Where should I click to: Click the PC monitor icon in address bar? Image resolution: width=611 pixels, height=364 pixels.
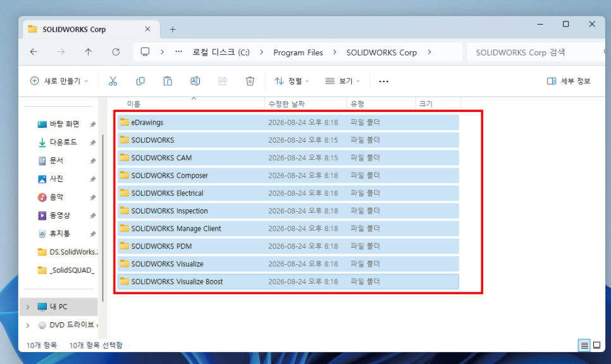click(x=145, y=52)
